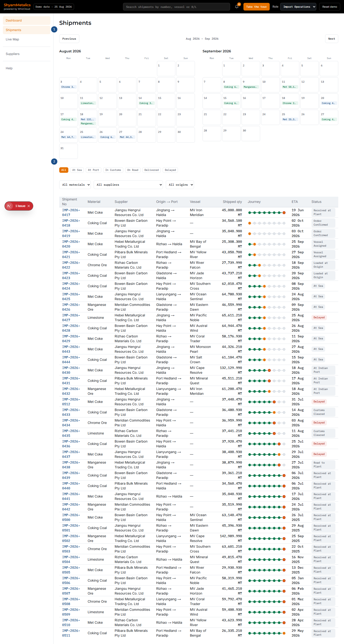Open Manganese event on August 18
This screenshot has width=344, height=644.
click(x=88, y=124)
